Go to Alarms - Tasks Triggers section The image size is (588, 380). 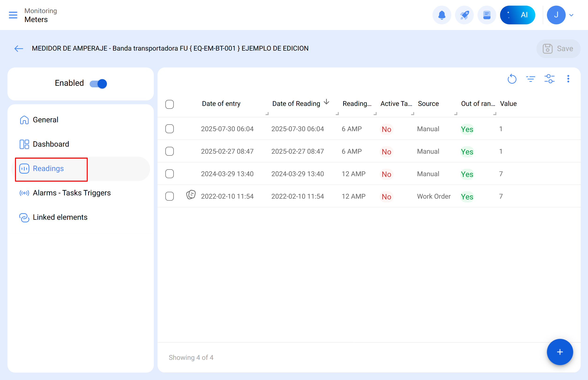(x=72, y=193)
